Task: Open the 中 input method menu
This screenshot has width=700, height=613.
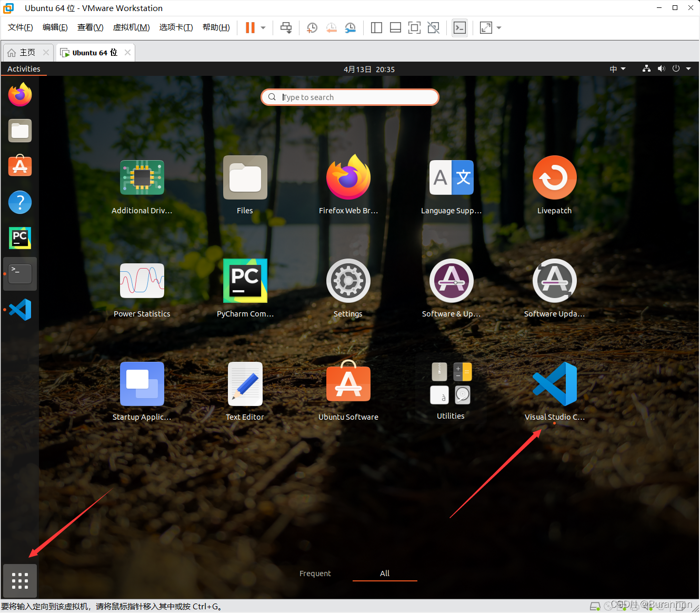Action: pyautogui.click(x=617, y=69)
